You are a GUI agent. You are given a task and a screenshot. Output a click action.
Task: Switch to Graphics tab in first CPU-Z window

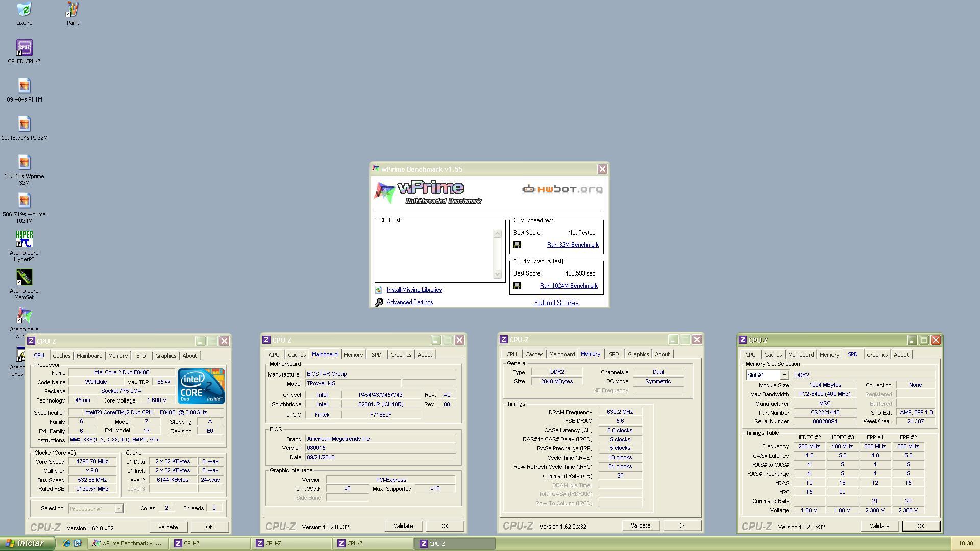[x=165, y=356]
